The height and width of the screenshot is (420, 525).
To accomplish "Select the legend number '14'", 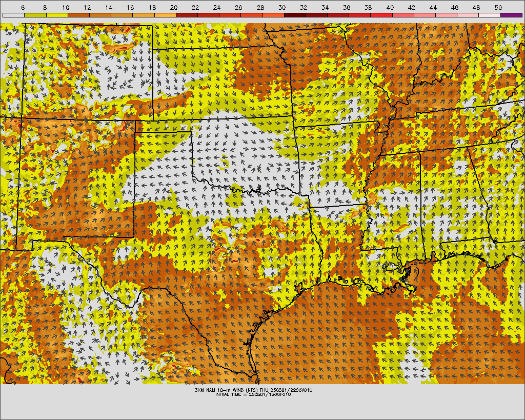I will click(109, 7).
